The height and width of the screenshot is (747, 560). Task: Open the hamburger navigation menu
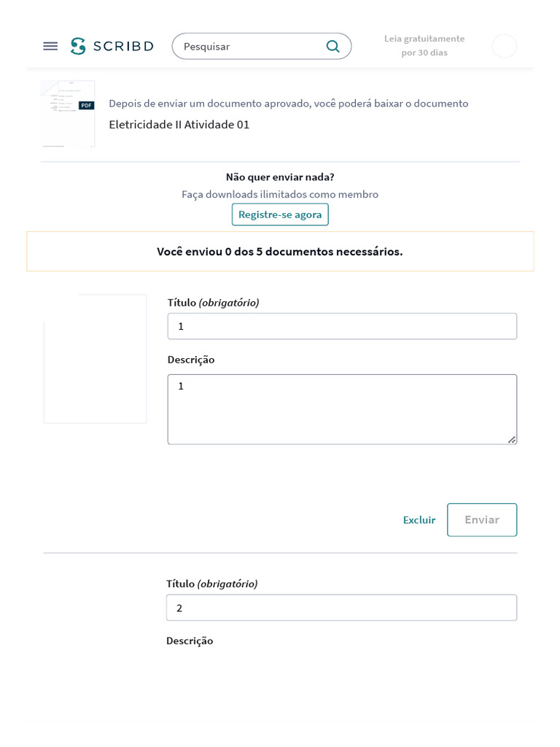50,46
